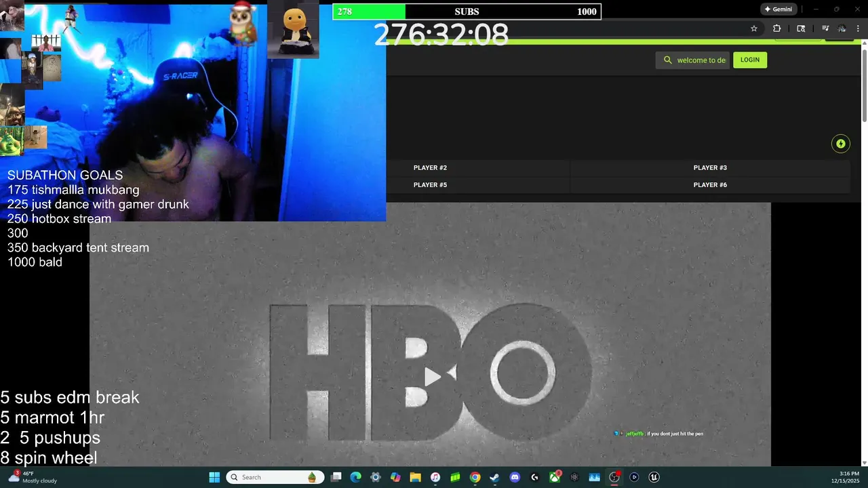Open Unreal Engine from the taskbar
Image resolution: width=868 pixels, height=488 pixels.
coord(654,477)
